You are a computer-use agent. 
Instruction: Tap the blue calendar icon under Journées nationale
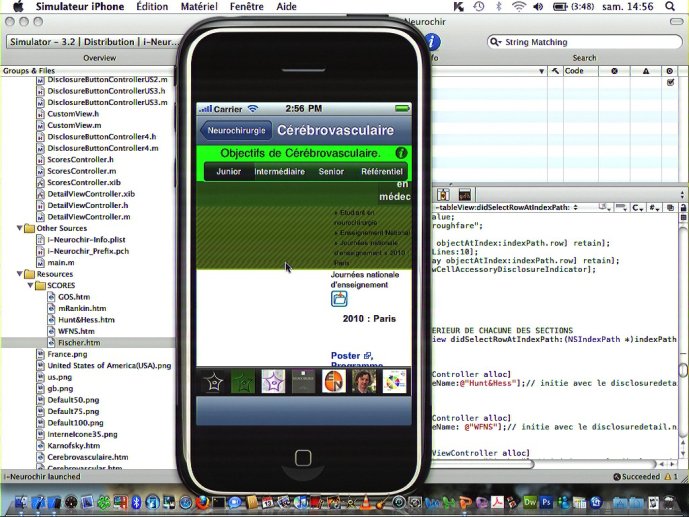[339, 299]
